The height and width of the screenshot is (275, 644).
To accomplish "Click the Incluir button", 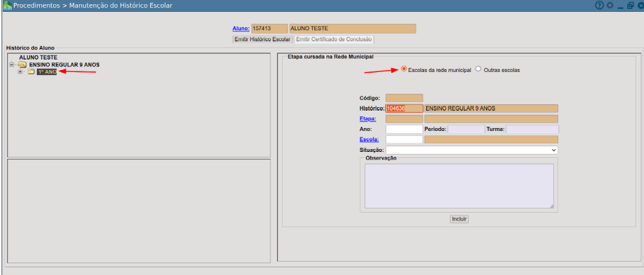I will pyautogui.click(x=459, y=219).
